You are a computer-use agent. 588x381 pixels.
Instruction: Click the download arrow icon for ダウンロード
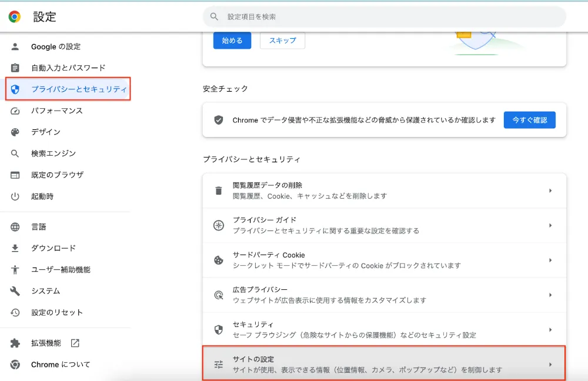(15, 248)
